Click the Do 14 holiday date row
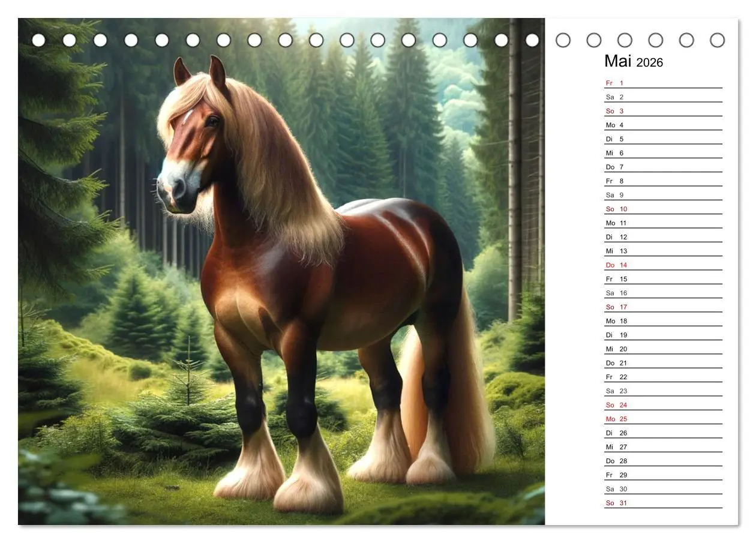Screen dimensions: 756x543 663,265
